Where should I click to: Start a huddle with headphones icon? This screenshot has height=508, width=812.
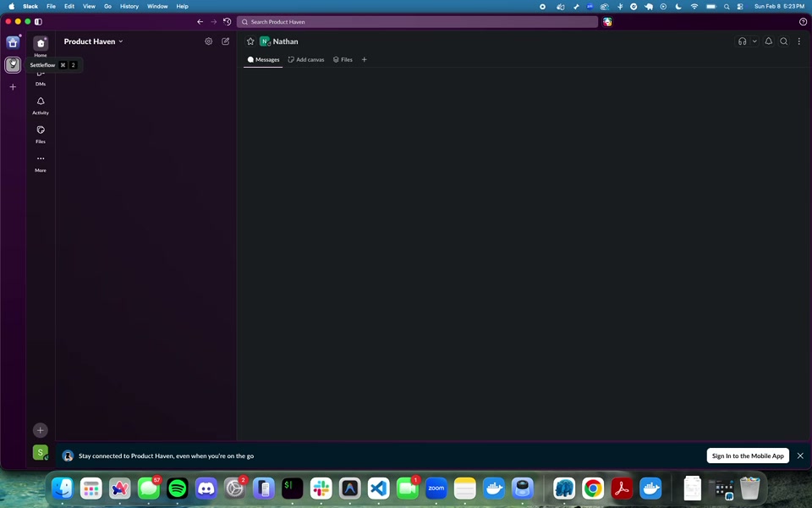click(742, 41)
